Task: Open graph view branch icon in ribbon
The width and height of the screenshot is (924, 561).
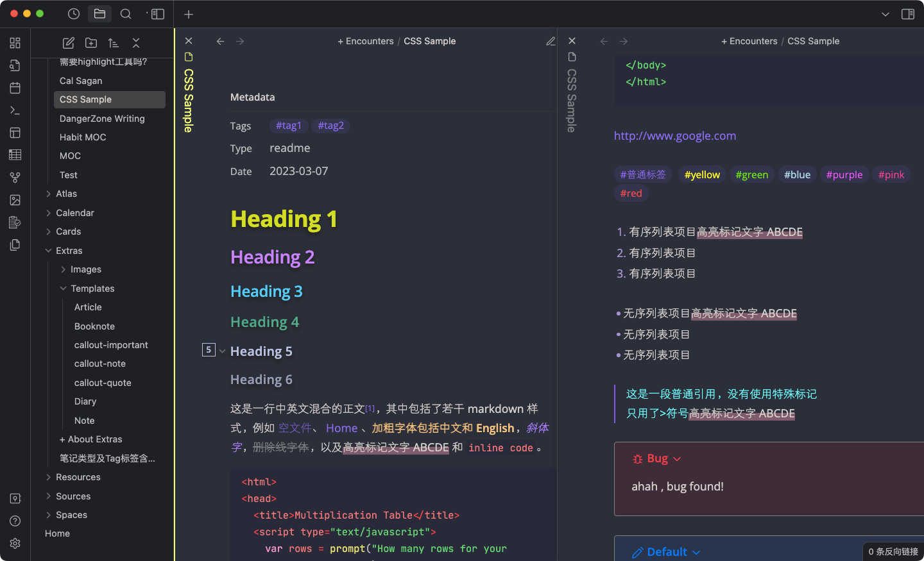Action: [x=15, y=178]
